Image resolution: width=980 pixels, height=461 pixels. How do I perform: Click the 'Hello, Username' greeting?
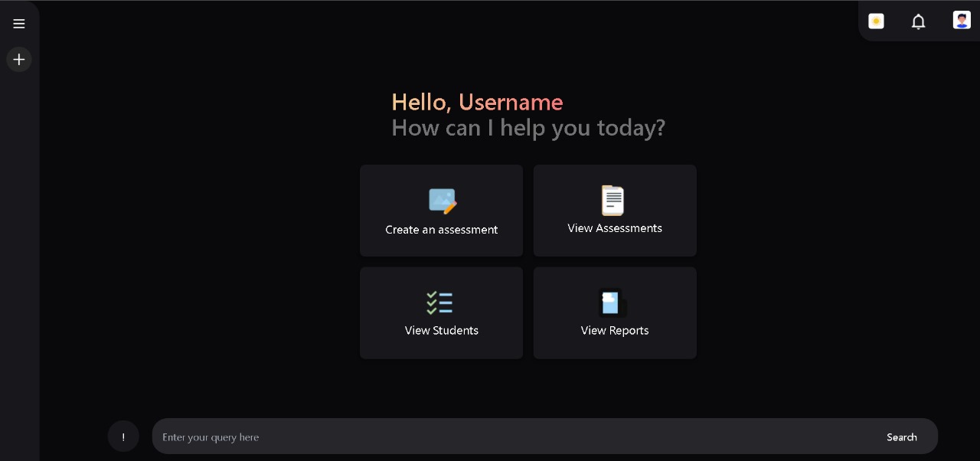[477, 102]
